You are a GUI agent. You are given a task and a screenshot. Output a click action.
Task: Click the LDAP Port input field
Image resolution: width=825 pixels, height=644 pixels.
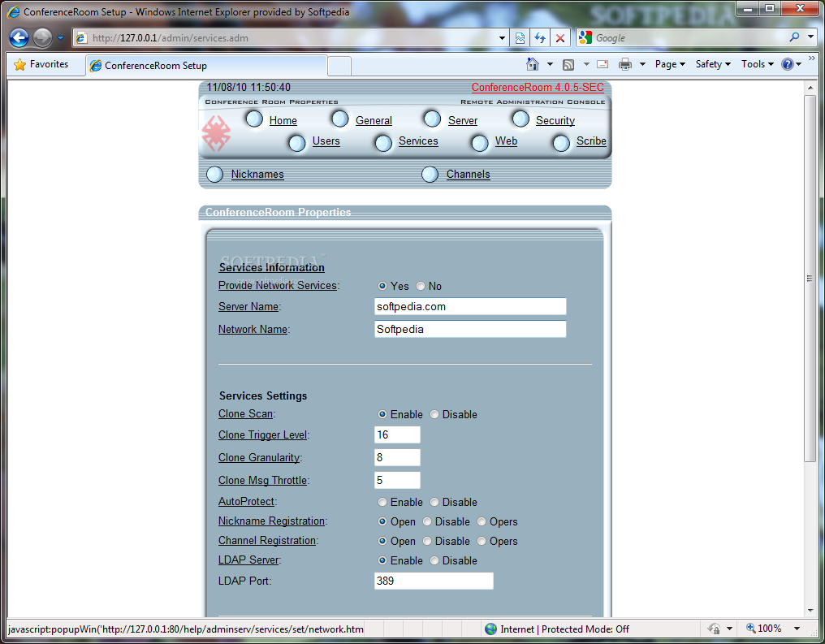click(x=434, y=581)
